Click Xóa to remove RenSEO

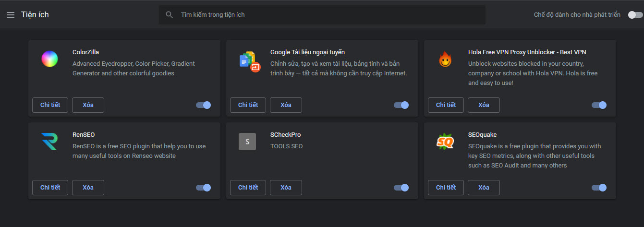click(88, 188)
